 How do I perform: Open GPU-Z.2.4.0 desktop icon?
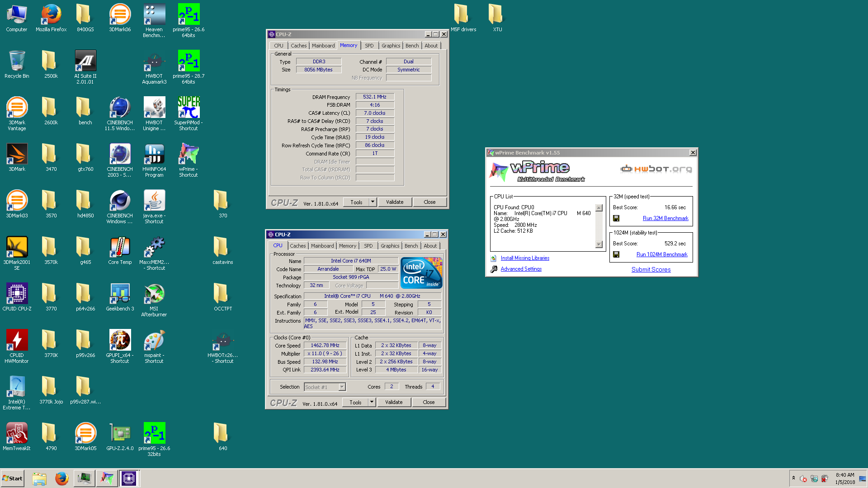pyautogui.click(x=120, y=437)
